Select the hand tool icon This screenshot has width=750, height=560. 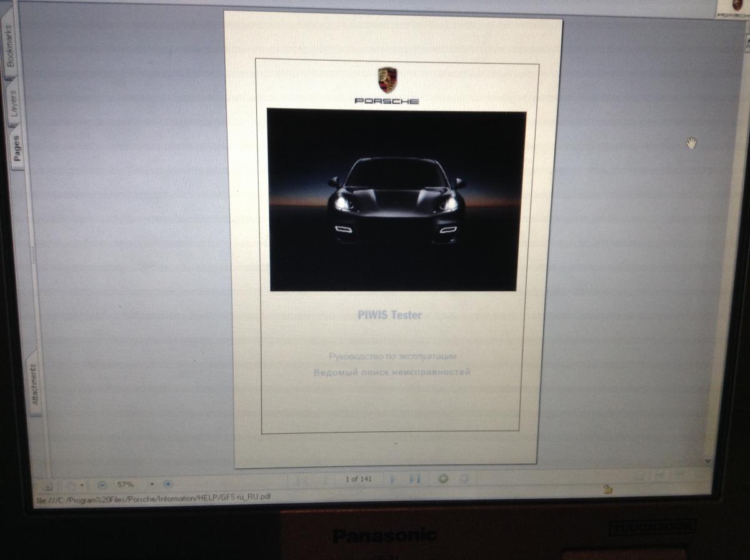point(70,485)
